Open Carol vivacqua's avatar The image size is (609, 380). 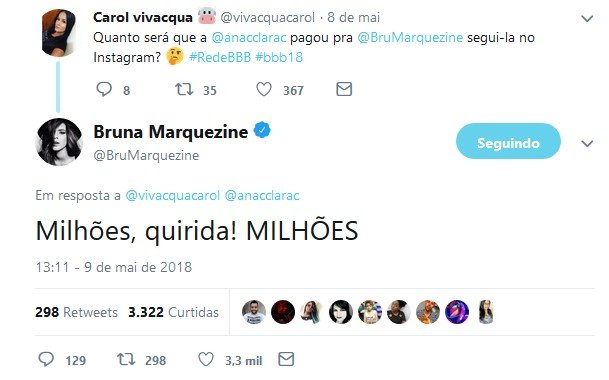tap(59, 33)
